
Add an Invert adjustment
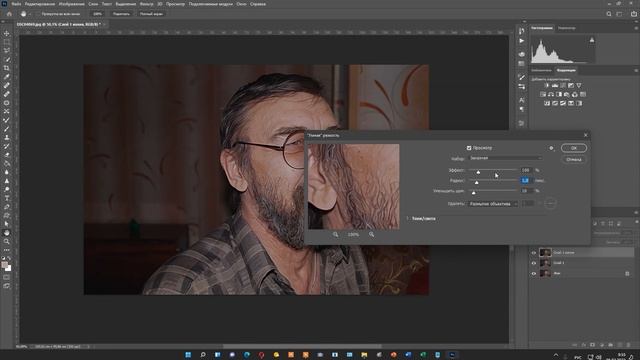click(547, 103)
